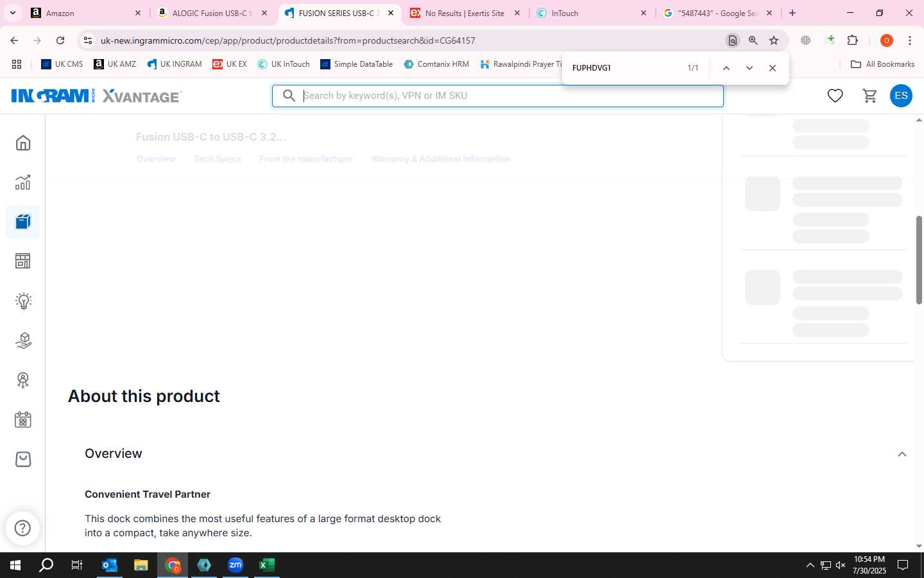Open the help question mark button
924x578 pixels.
coord(22,528)
